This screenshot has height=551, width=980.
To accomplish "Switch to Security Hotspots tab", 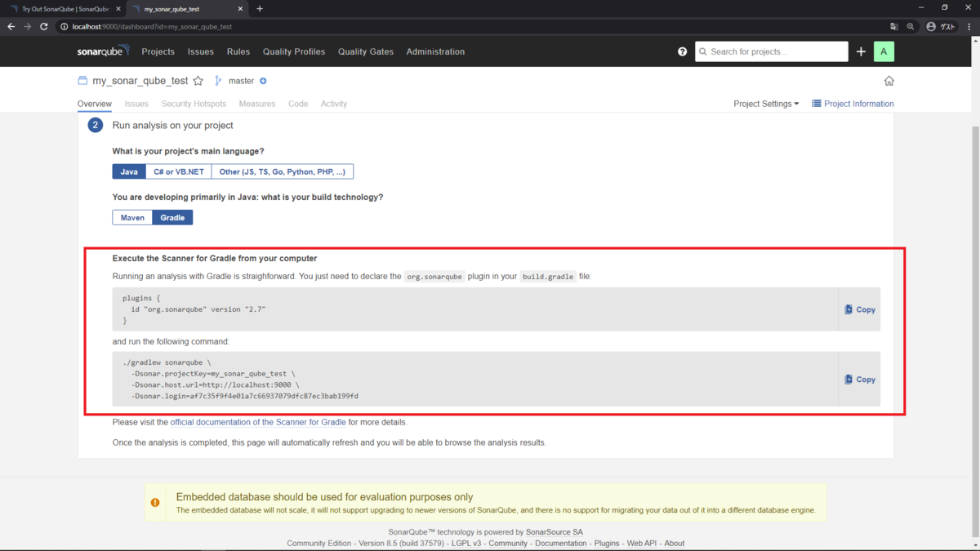I will (x=194, y=104).
